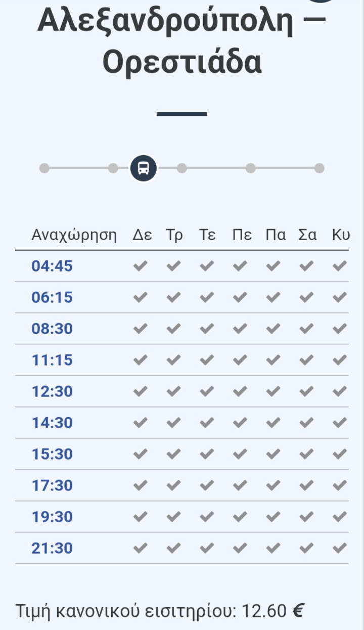Click Saturday checkmark for 11:15 departure
Screen dimensions: 364x630
pos(306,360)
